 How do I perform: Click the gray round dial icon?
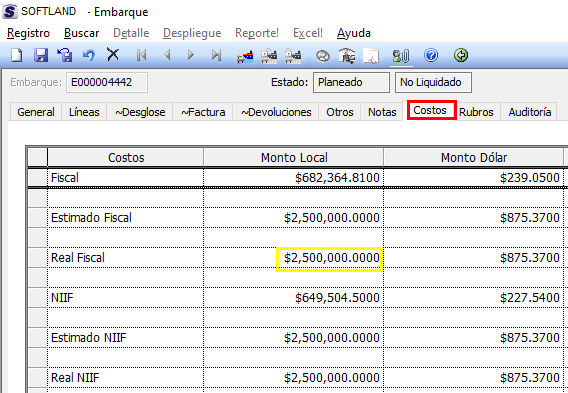click(323, 56)
